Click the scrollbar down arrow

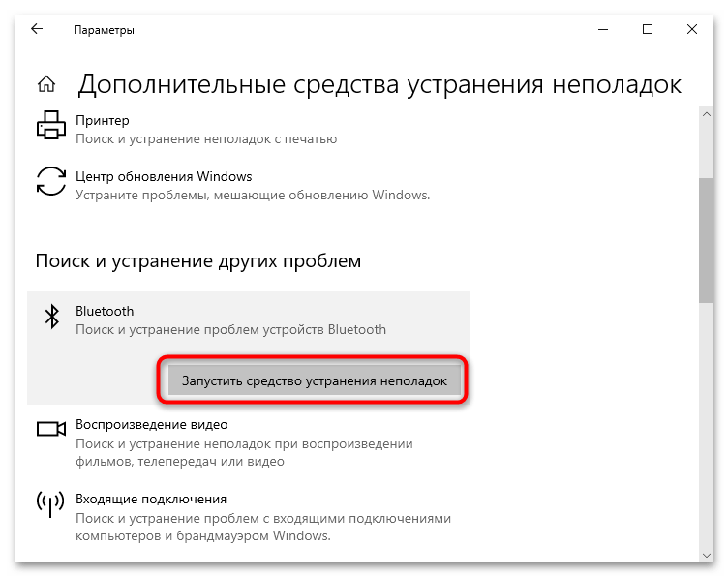[x=706, y=555]
